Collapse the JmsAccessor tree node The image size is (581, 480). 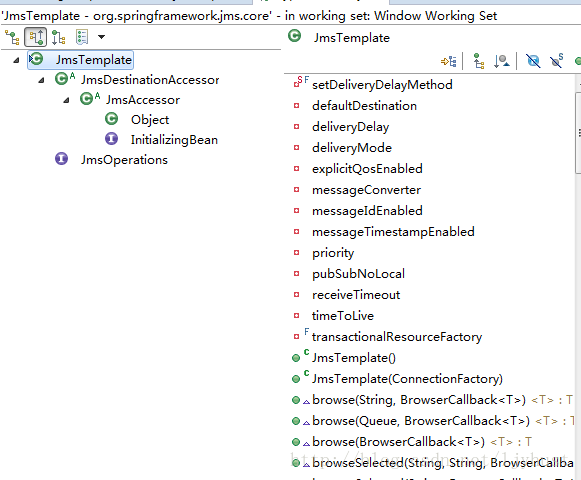click(x=66, y=100)
